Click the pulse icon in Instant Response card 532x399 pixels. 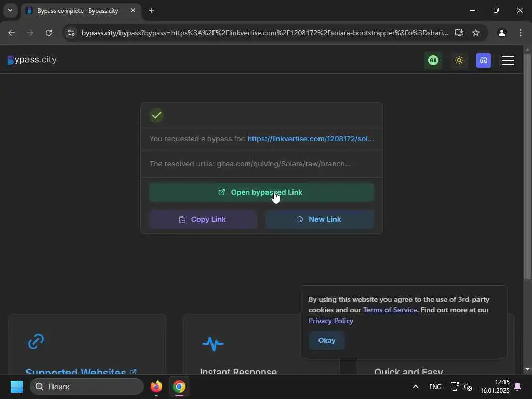pyautogui.click(x=212, y=344)
